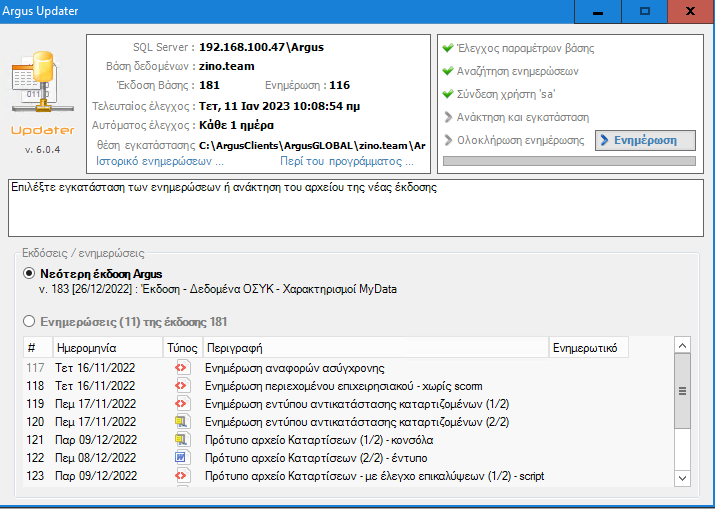Click type icon of update 117
This screenshot has height=509, width=715.
(x=181, y=368)
